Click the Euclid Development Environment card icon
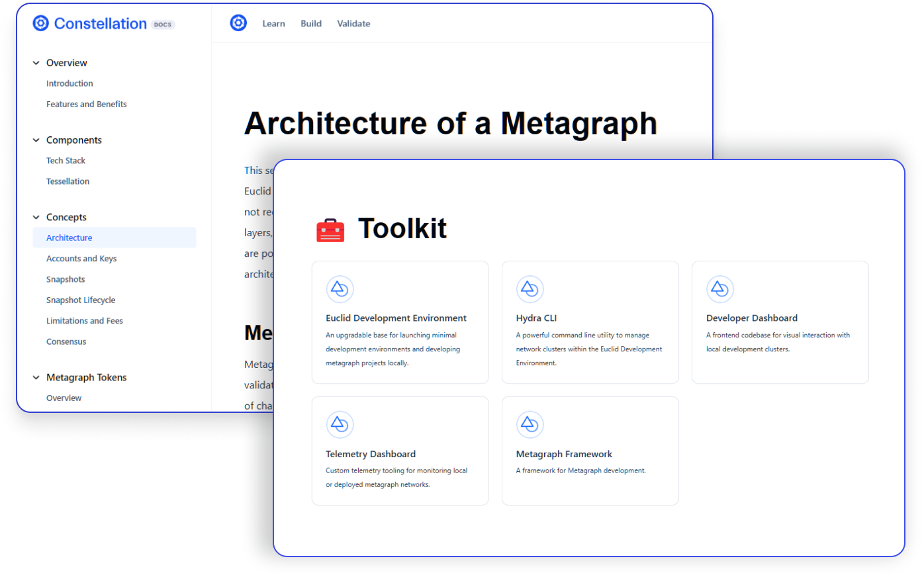Viewport: 924px width, 577px height. tap(340, 289)
